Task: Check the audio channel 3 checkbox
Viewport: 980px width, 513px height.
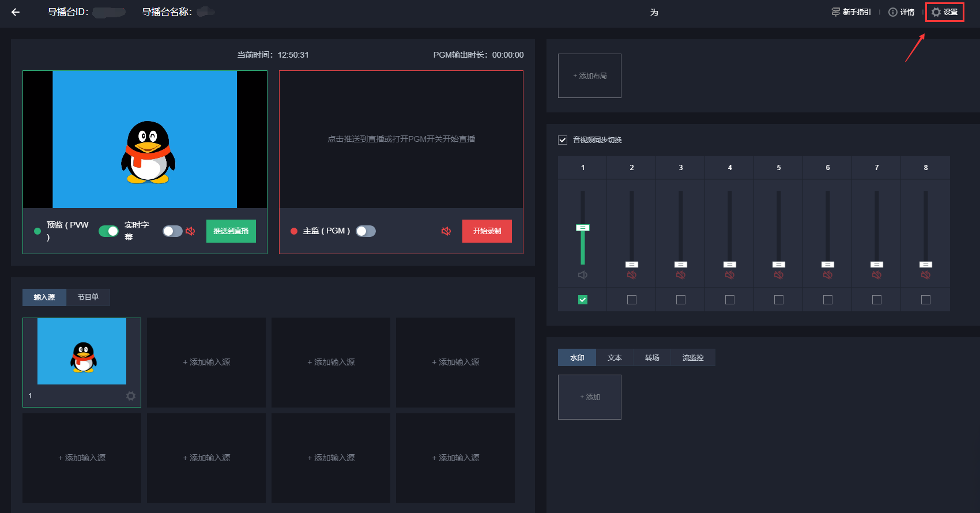Action: 681,300
